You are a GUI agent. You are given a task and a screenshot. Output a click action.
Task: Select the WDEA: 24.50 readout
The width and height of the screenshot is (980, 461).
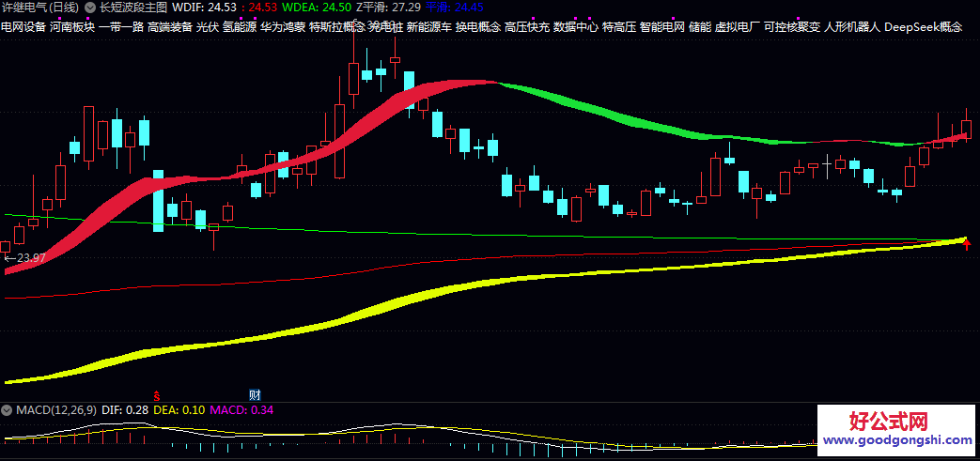coord(317,8)
